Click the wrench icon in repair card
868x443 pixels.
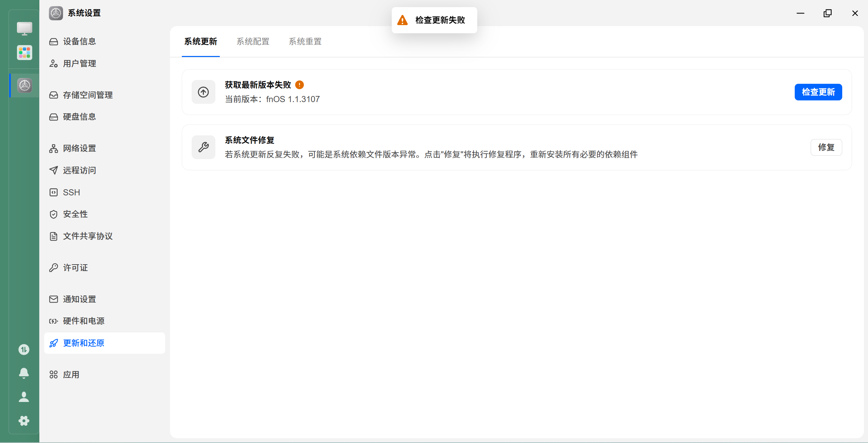coord(204,147)
